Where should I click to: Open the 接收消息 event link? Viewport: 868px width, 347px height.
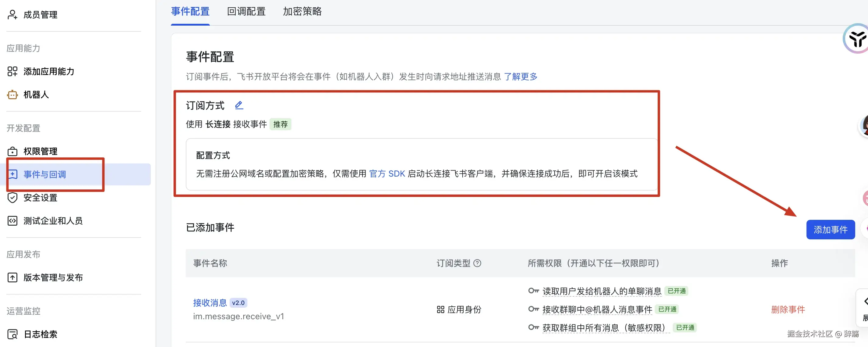tap(210, 302)
